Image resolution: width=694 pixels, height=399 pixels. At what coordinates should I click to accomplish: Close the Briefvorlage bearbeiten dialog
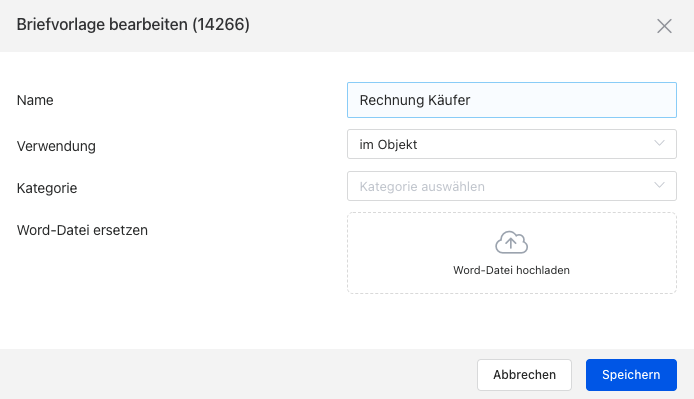[x=664, y=26]
